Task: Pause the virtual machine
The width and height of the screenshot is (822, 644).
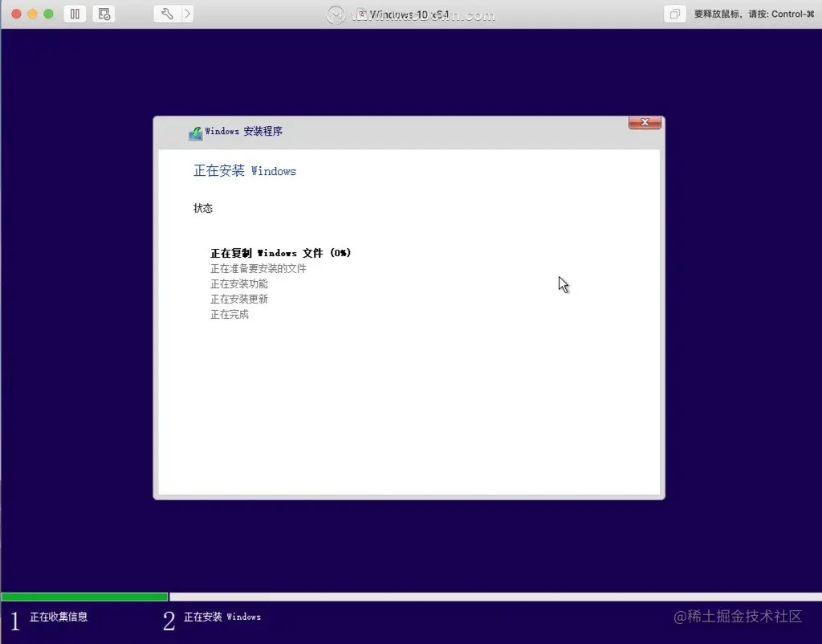Action: click(75, 14)
